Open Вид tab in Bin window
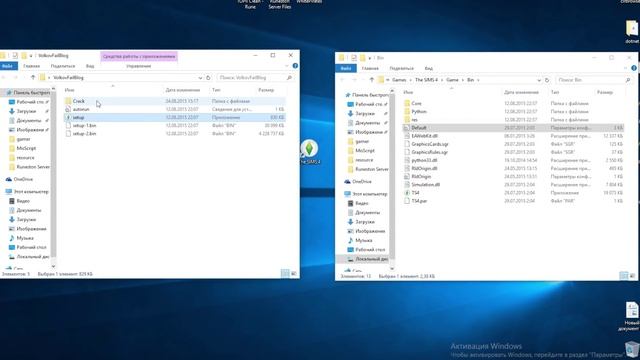This screenshot has width=640, height=360. pyautogui.click(x=429, y=68)
